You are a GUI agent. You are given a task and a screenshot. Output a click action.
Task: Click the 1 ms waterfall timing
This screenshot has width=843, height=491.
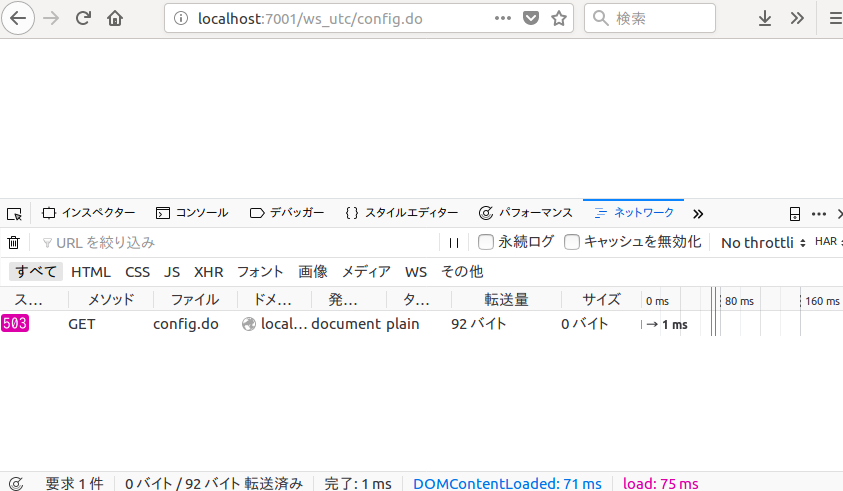point(674,324)
